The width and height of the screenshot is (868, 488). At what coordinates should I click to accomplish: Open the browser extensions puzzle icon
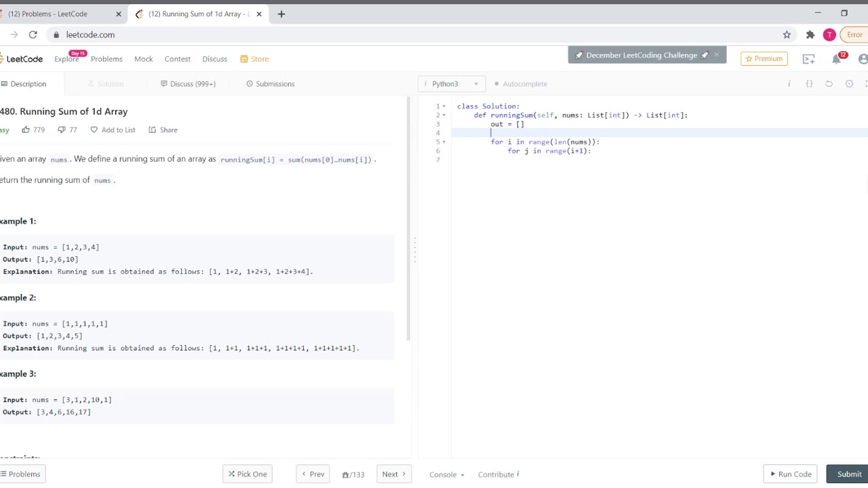click(x=810, y=35)
